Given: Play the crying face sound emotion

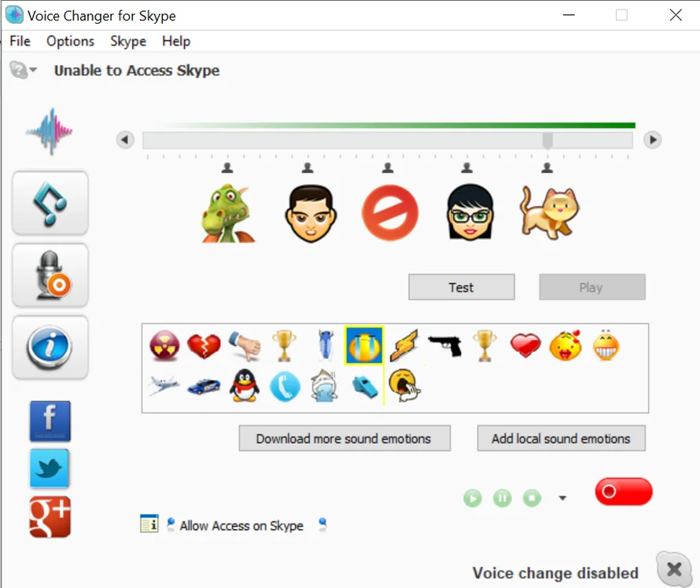Looking at the screenshot, I should 364,345.
